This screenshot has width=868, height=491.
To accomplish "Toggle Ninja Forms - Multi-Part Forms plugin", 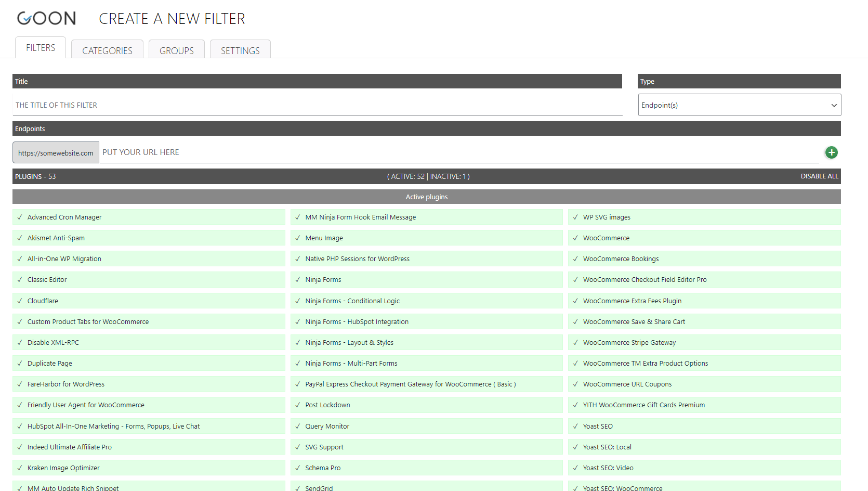I will coord(427,364).
